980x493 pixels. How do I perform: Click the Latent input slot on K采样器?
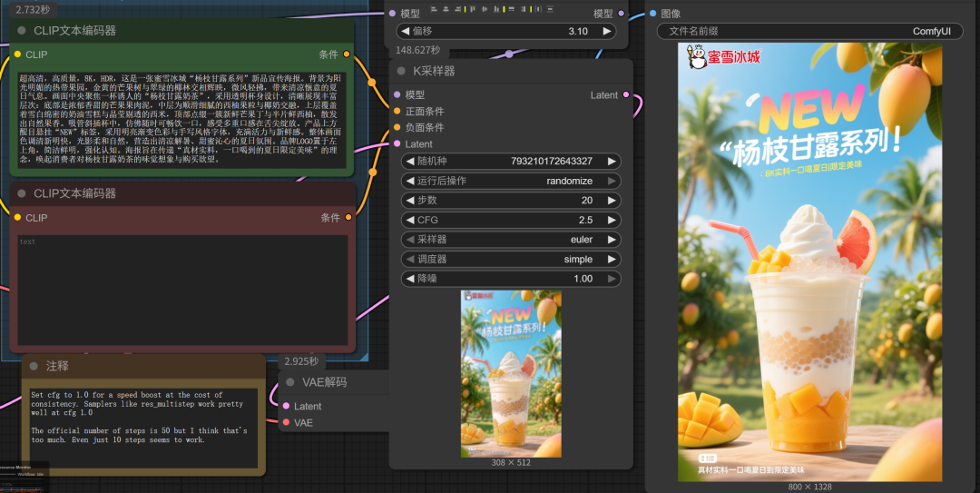397,143
